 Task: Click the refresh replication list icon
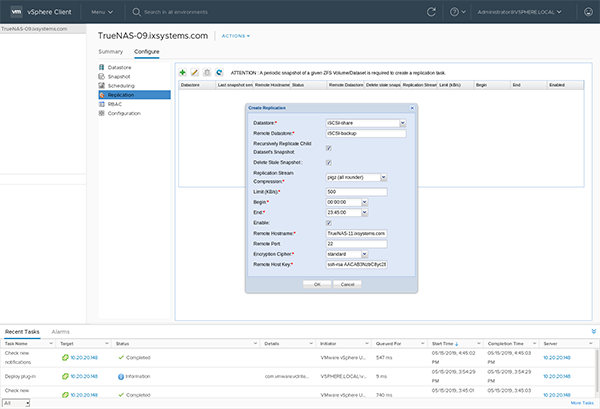[219, 73]
